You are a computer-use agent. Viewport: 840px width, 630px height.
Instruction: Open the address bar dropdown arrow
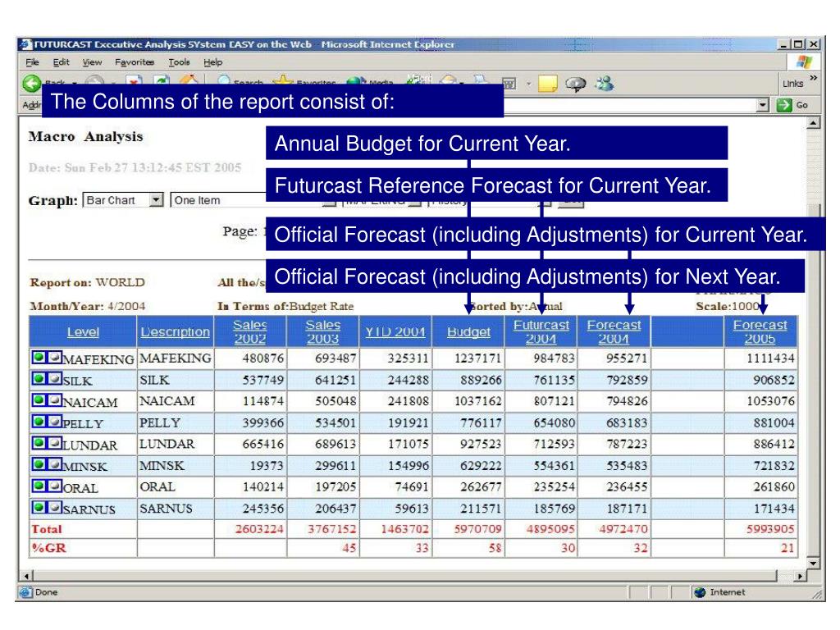tap(763, 105)
